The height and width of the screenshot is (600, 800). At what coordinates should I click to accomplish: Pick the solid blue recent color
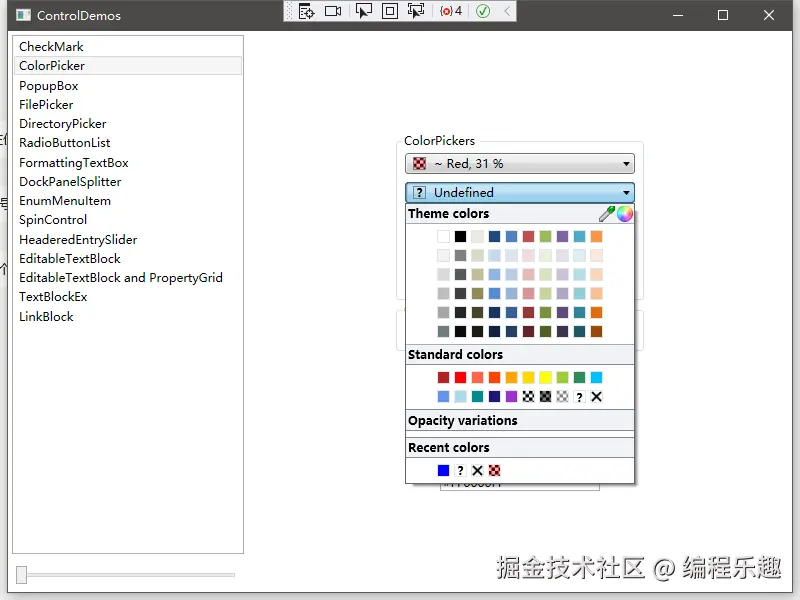tap(443, 470)
